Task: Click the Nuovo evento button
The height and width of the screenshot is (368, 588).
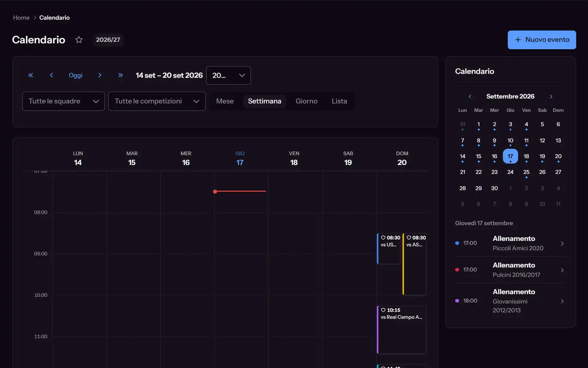Action: point(542,40)
